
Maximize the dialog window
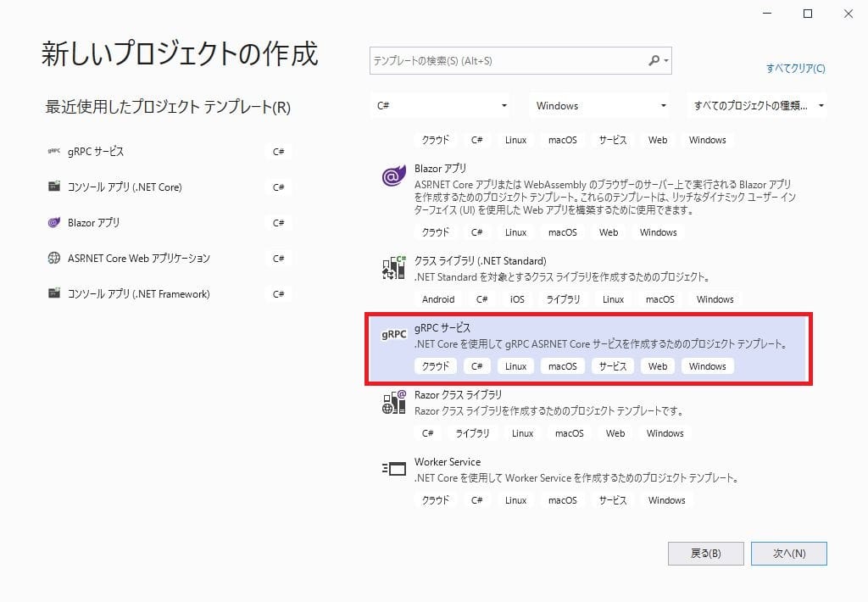pyautogui.click(x=808, y=14)
